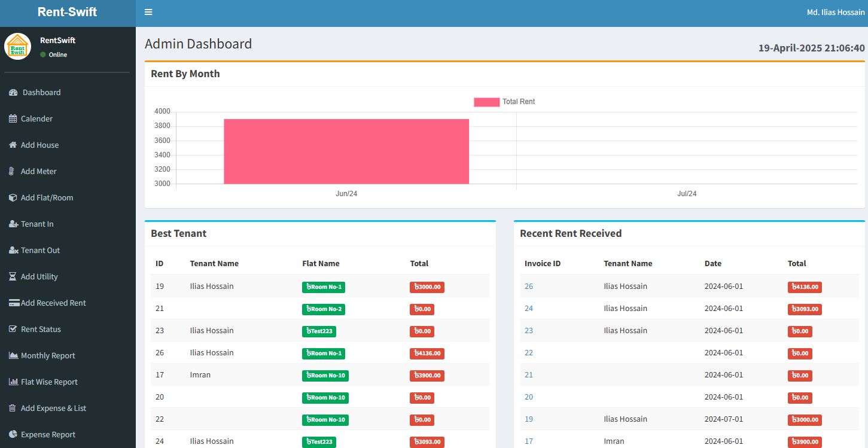
Task: Click the Add Flat/Room cube icon
Action: (13, 197)
